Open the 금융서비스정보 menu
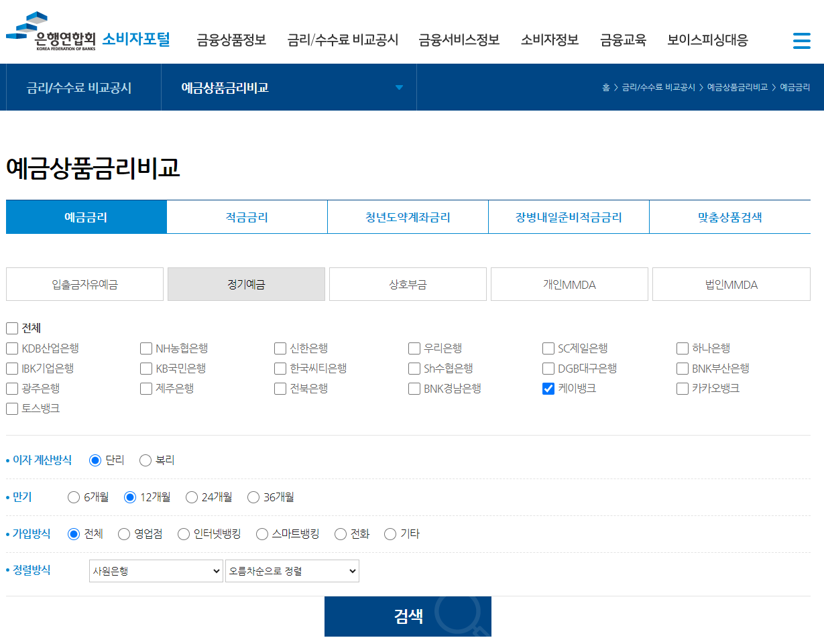Screen dimensions: 824x644 pos(459,40)
